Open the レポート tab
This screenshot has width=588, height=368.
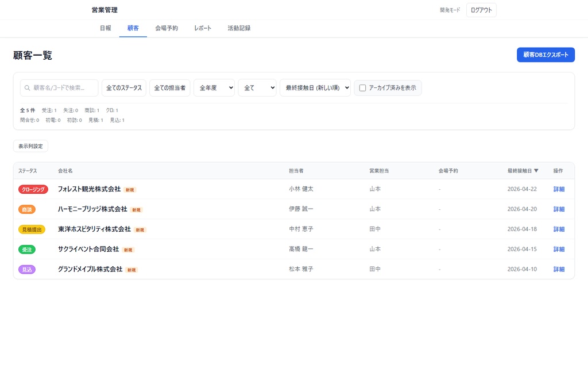coord(202,28)
